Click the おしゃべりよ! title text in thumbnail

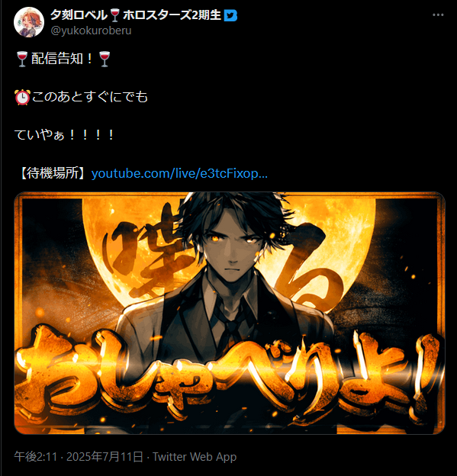(229, 373)
